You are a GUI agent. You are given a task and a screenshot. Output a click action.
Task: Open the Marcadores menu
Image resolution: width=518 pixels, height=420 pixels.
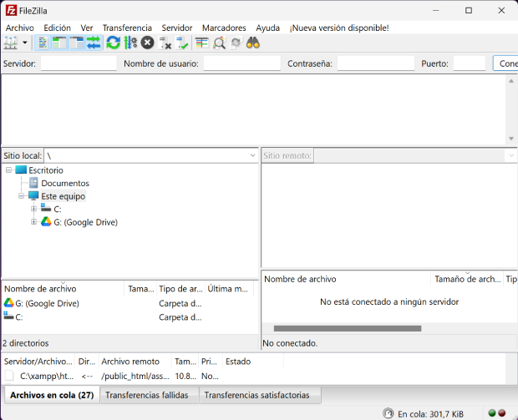pos(224,28)
